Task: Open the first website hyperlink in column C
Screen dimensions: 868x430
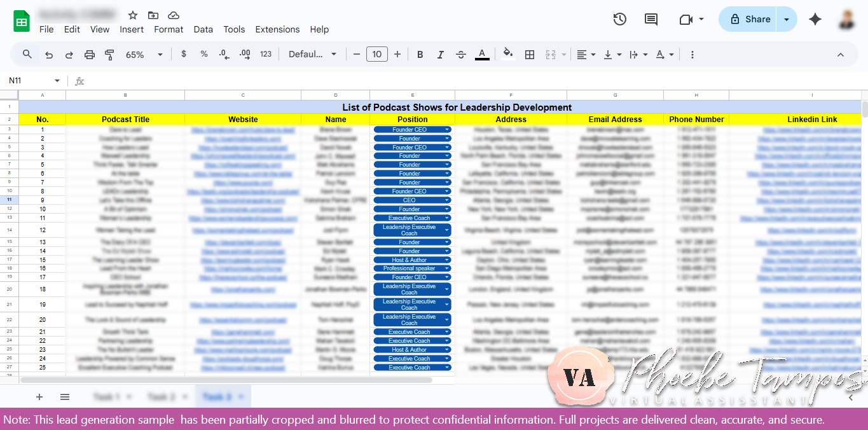Action: click(243, 129)
